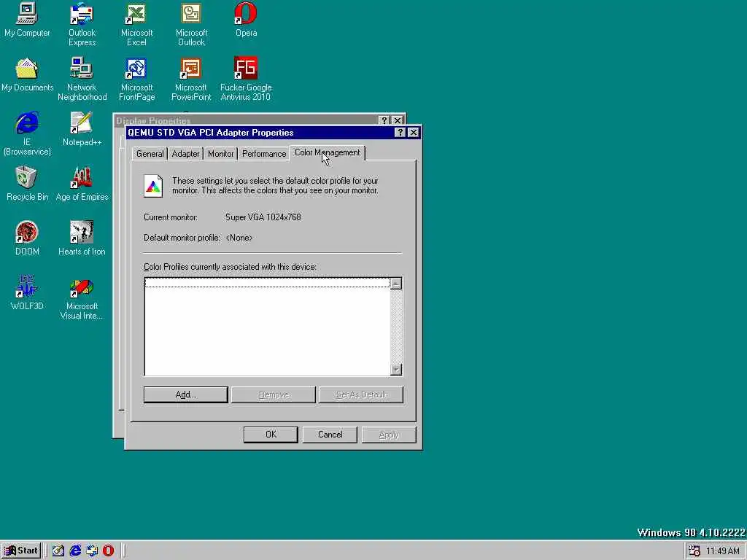
Task: Click the Apply button
Action: click(389, 435)
